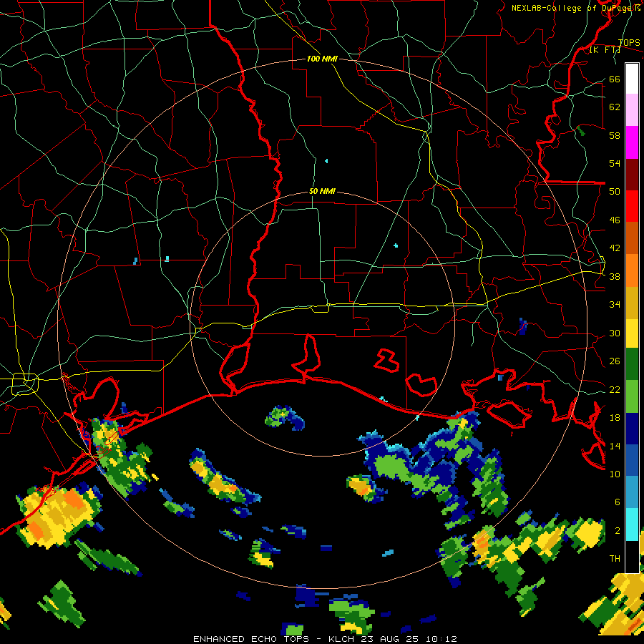Click the light pink legend swatch
The image size is (644, 644).
pyautogui.click(x=632, y=109)
